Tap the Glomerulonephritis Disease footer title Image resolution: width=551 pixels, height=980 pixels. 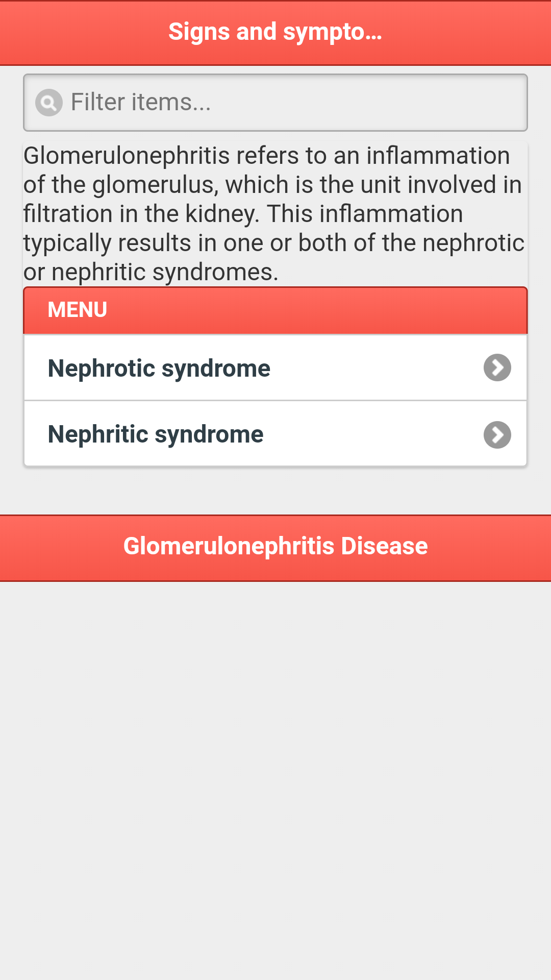pyautogui.click(x=275, y=546)
